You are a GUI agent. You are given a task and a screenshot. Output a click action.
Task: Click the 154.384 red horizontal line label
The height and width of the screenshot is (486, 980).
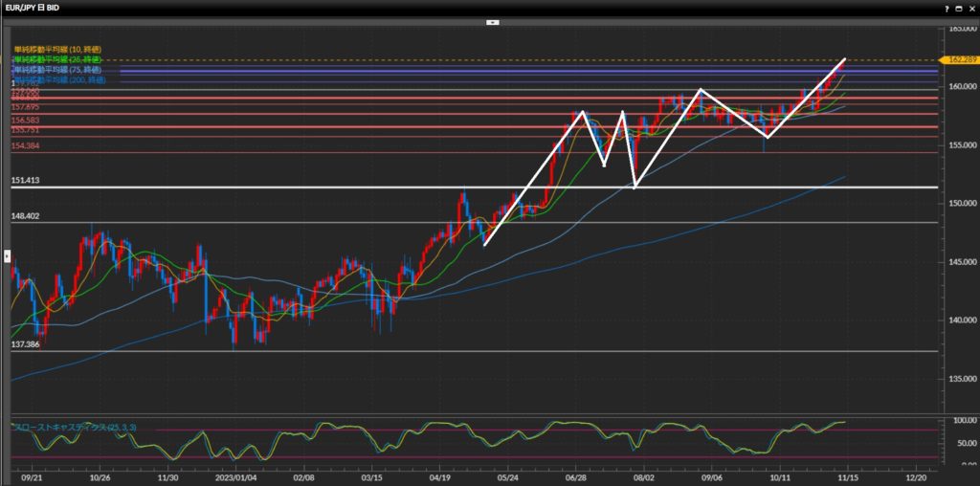(x=25, y=145)
